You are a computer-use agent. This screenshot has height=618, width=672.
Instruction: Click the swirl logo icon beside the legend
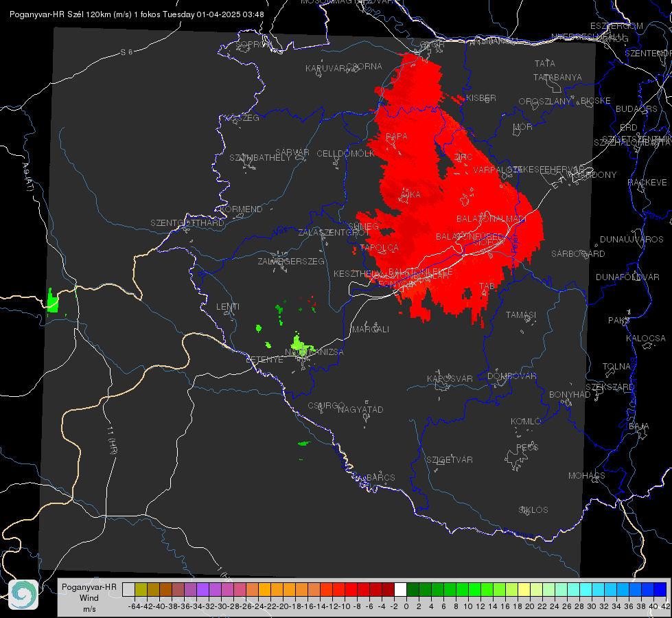pos(23,595)
